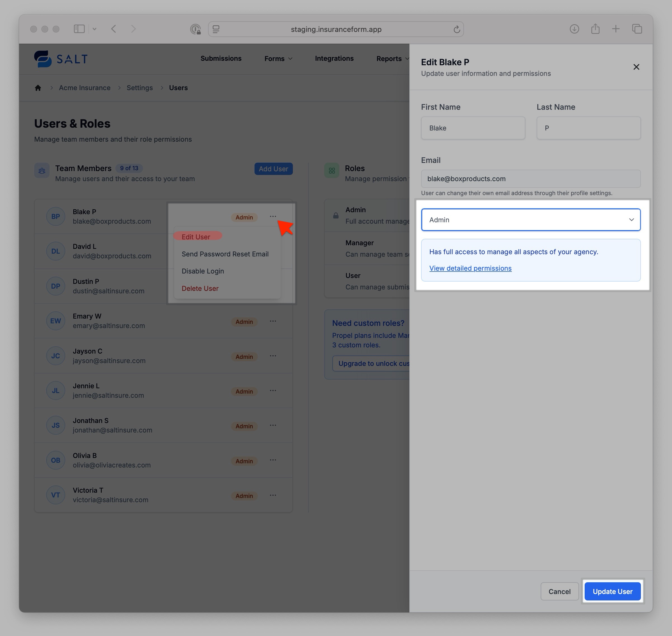Open a new tab with plus icon
The width and height of the screenshot is (672, 636).
point(616,29)
